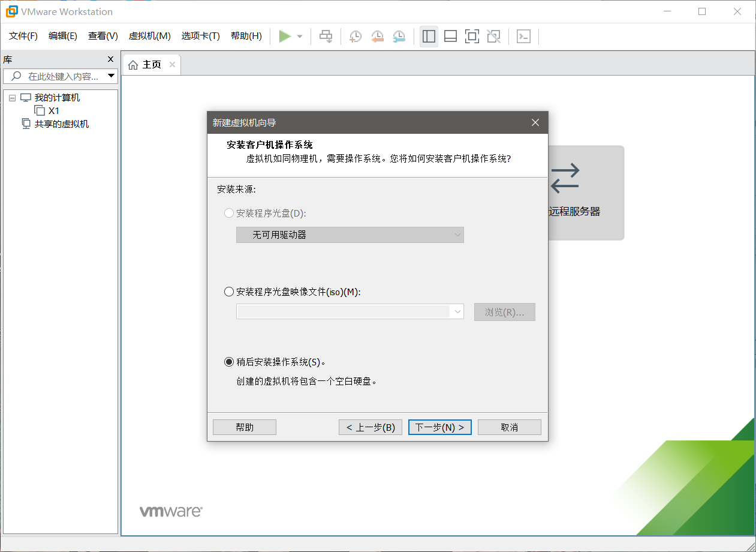Viewport: 756px width, 552px height.
Task: Click the home icon on 主页 tab
Action: 133,65
